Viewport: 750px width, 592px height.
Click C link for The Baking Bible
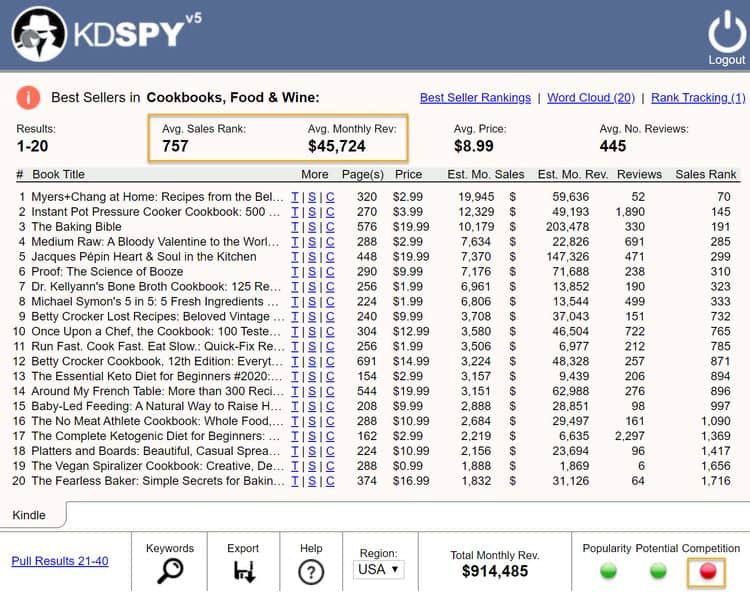[x=330, y=227]
